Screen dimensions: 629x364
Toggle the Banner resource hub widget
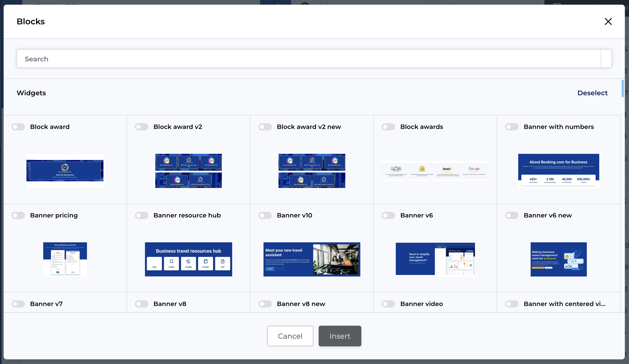tap(142, 215)
